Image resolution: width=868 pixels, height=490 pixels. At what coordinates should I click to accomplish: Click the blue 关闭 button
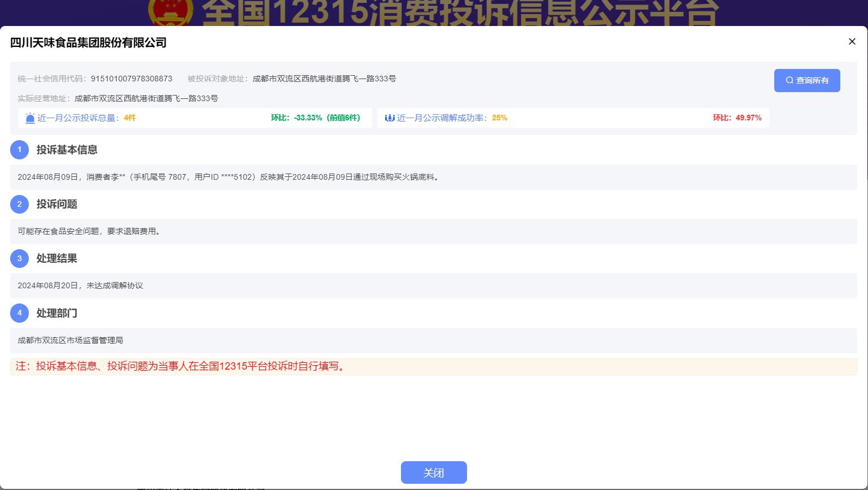point(434,472)
